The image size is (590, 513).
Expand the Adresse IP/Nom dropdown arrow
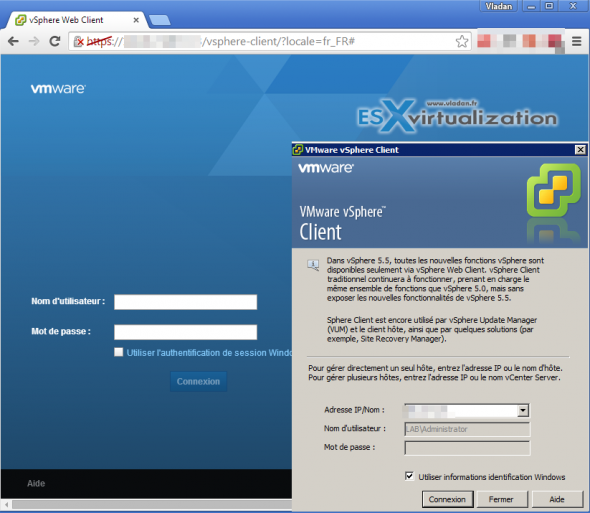click(x=523, y=410)
